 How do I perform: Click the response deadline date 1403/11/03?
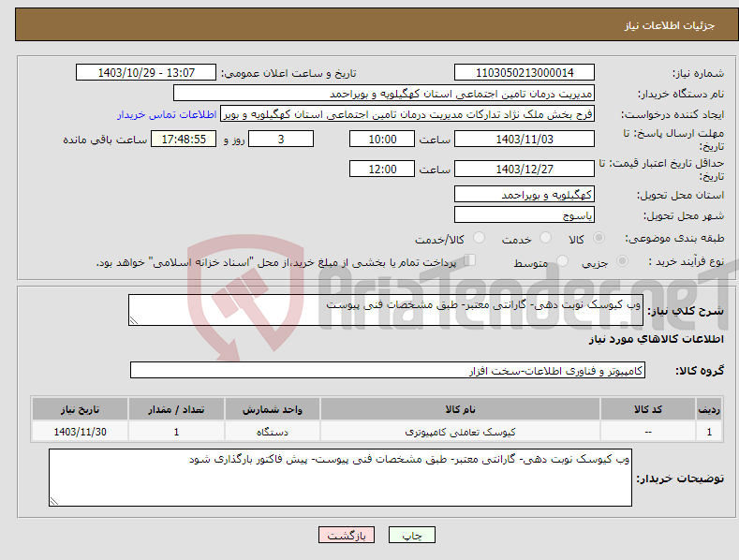[525, 139]
